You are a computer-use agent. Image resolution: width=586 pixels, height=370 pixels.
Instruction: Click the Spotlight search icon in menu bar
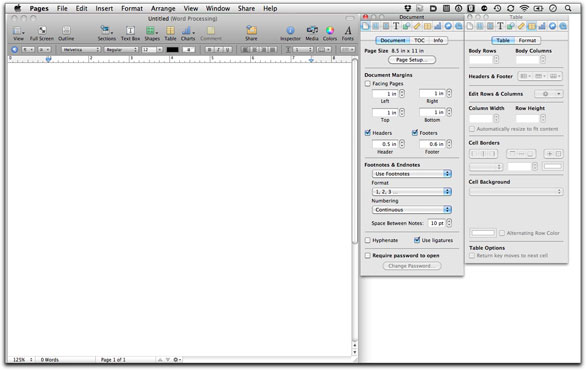pyautogui.click(x=568, y=8)
